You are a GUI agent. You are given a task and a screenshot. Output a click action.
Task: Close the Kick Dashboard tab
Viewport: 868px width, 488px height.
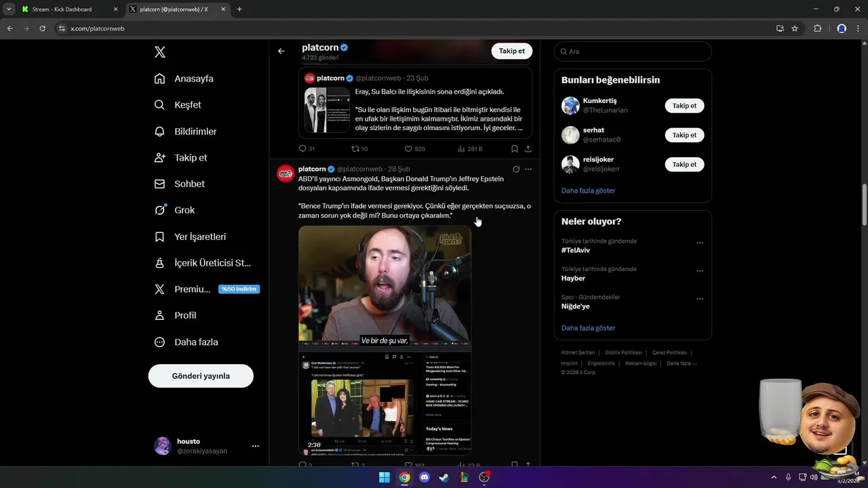[x=115, y=9]
